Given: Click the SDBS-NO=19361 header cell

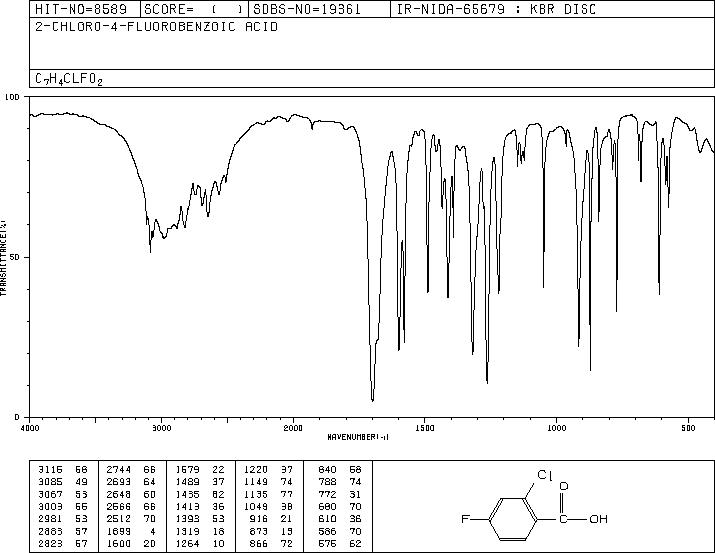Looking at the screenshot, I should tap(307, 10).
